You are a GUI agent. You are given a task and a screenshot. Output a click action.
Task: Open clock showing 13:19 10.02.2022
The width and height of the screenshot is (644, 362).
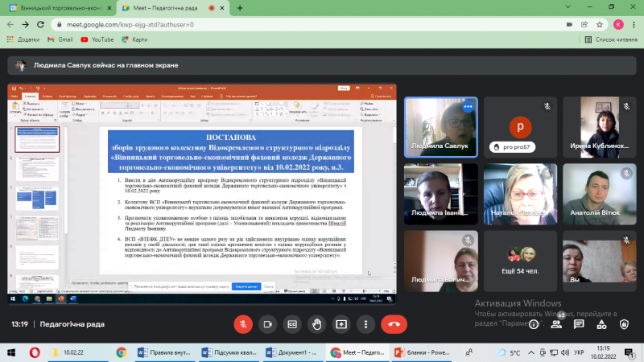[x=603, y=352]
